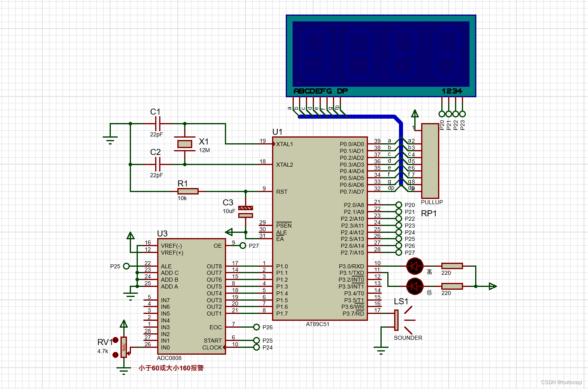Click the PULLUP label
588x389 pixels.
[432, 202]
